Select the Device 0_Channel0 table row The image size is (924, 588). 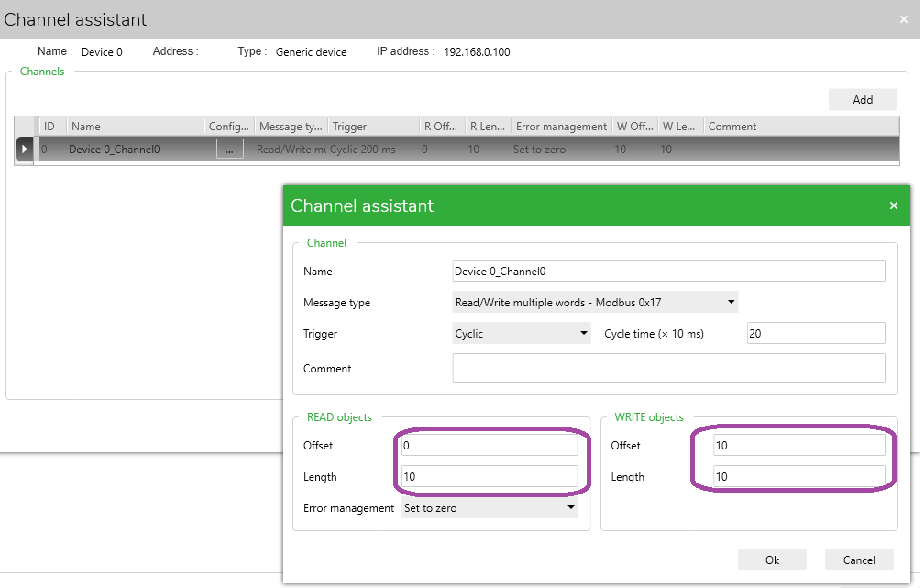[457, 150]
